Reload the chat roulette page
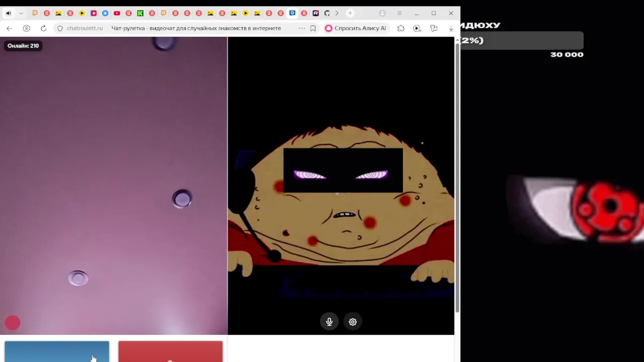 [x=43, y=28]
